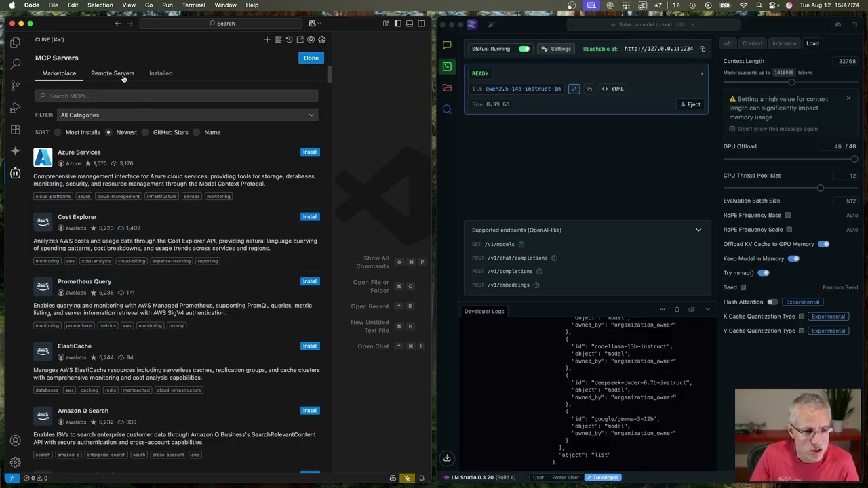This screenshot has width=868, height=488.
Task: Click the Search MCPs input field
Action: point(176,96)
